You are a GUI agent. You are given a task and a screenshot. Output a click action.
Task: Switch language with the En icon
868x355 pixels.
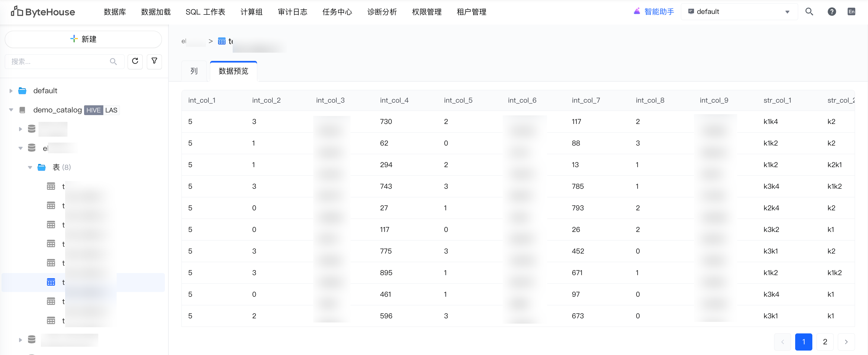851,12
